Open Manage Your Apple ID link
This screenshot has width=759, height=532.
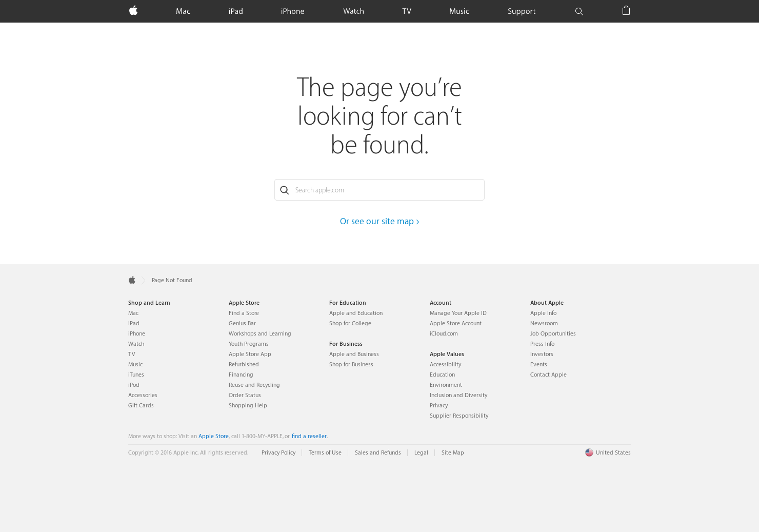tap(458, 313)
